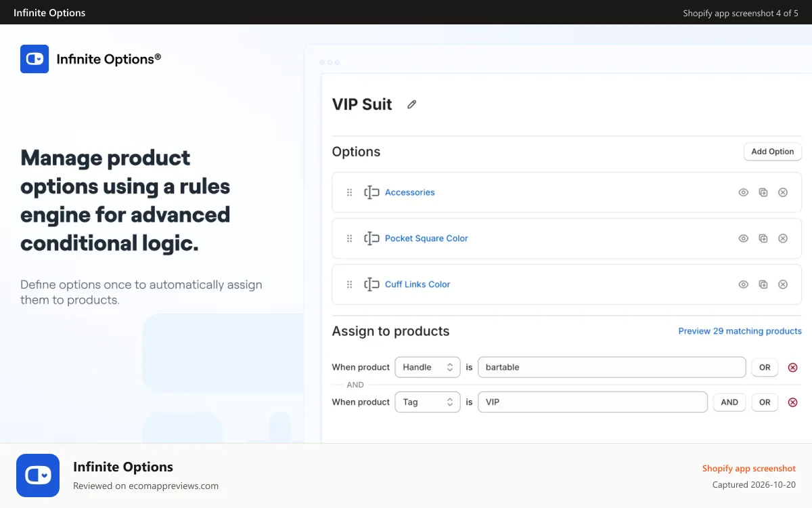Open the Tag condition dropdown
The image size is (812, 508).
428,402
